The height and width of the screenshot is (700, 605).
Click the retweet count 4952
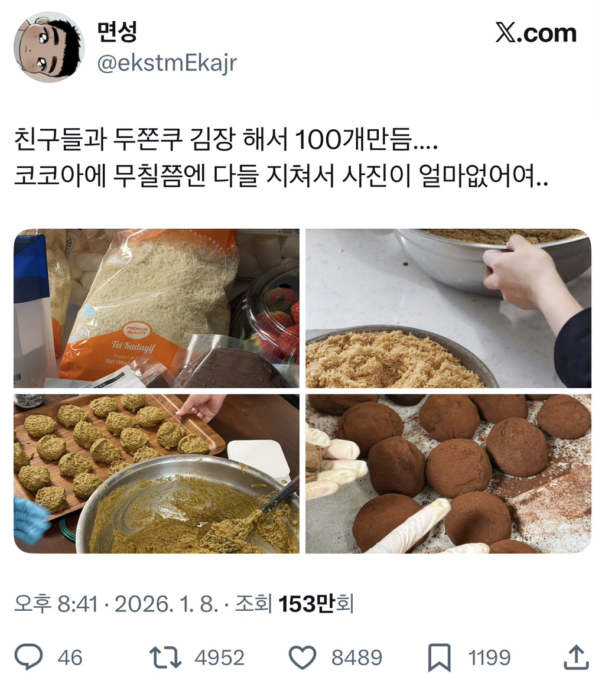click(x=220, y=657)
